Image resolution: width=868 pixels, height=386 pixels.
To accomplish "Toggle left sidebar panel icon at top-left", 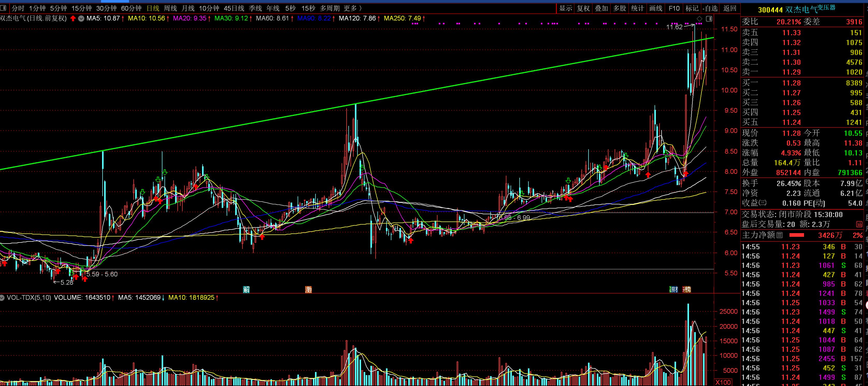I will [x=3, y=8].
